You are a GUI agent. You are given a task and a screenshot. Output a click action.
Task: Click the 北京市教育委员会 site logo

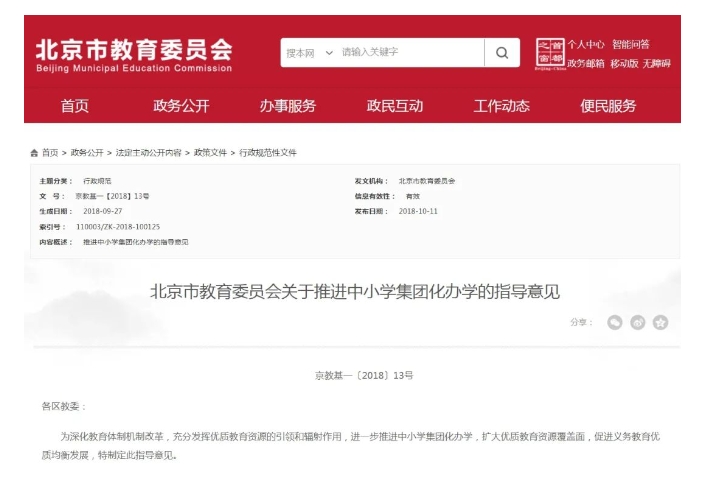tap(133, 54)
